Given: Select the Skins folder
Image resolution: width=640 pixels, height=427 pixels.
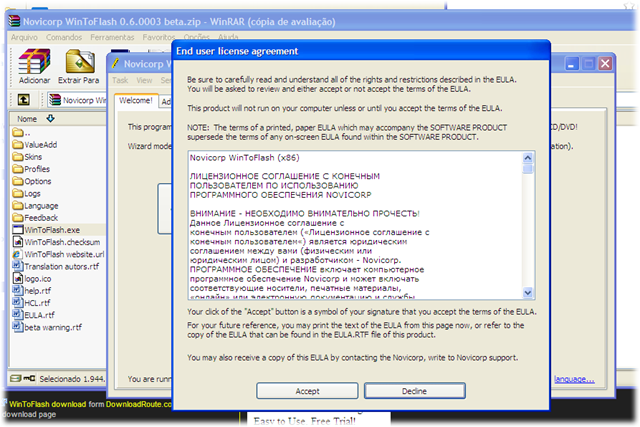Looking at the screenshot, I should pyautogui.click(x=27, y=157).
